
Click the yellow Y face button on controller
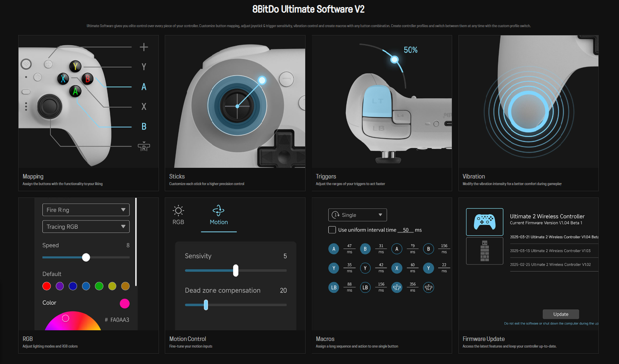(75, 66)
